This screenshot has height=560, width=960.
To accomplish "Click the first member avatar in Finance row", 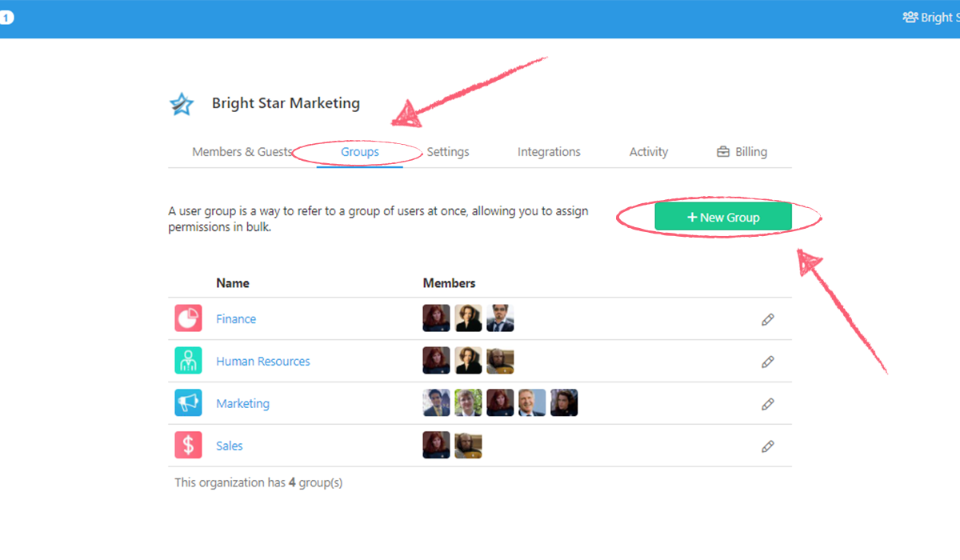I will click(x=436, y=318).
